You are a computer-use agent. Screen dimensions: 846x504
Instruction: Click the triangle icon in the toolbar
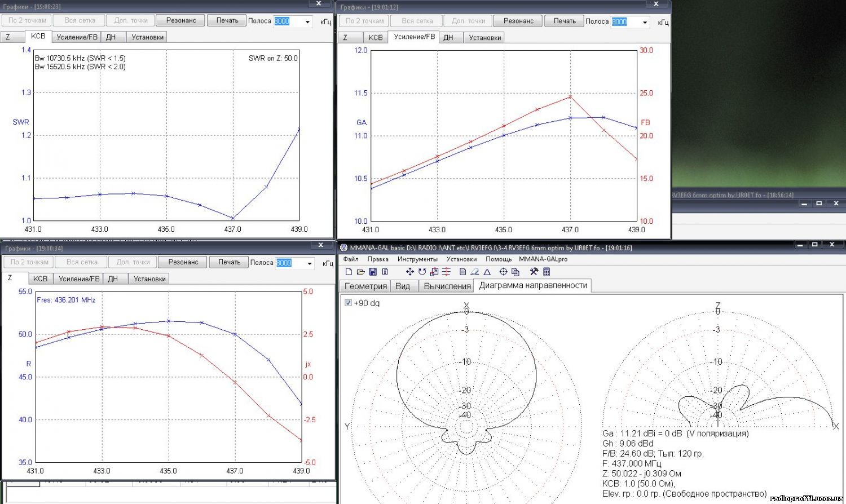click(x=487, y=272)
